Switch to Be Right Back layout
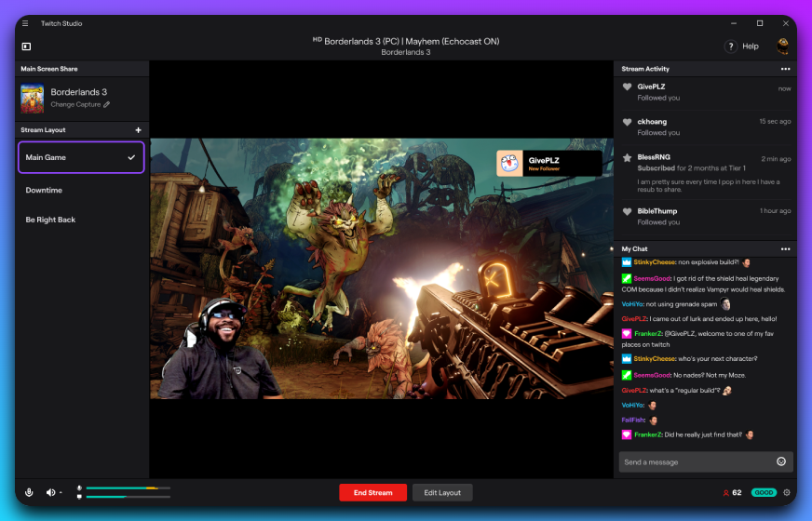Image resolution: width=812 pixels, height=521 pixels. pos(50,220)
